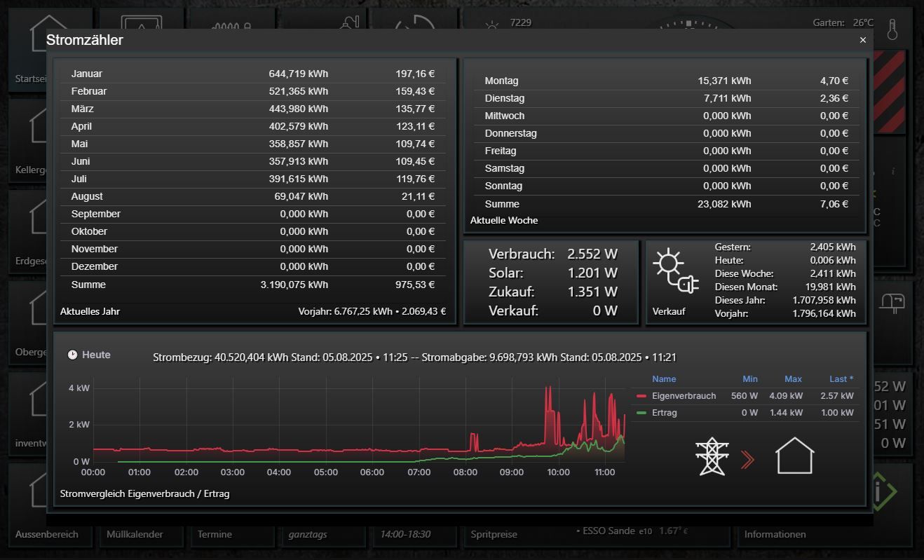Click the Ertrag Last value 1.00 kW
Viewport: 924px width, 560px height.
pyautogui.click(x=837, y=413)
